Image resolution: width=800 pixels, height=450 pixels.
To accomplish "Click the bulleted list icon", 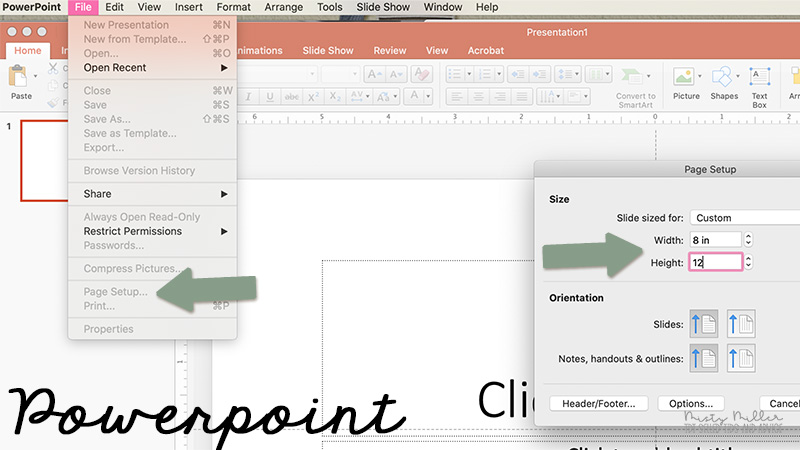I will 455,74.
